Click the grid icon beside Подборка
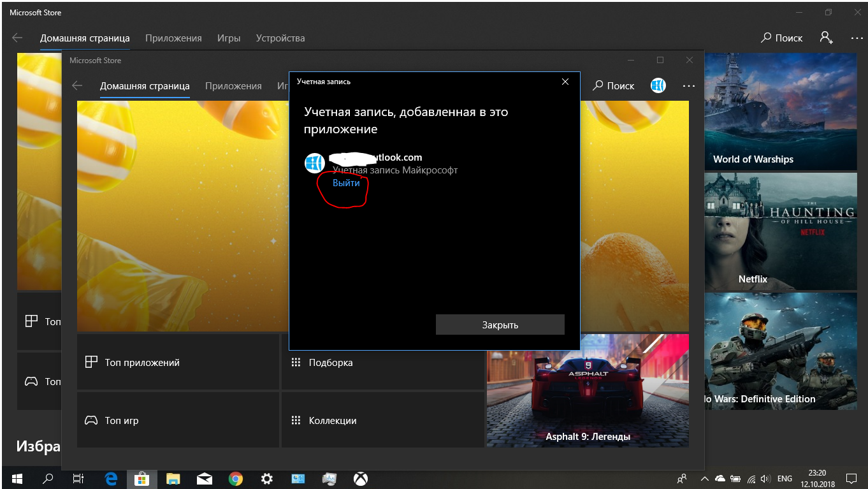The height and width of the screenshot is (489, 868). (296, 362)
